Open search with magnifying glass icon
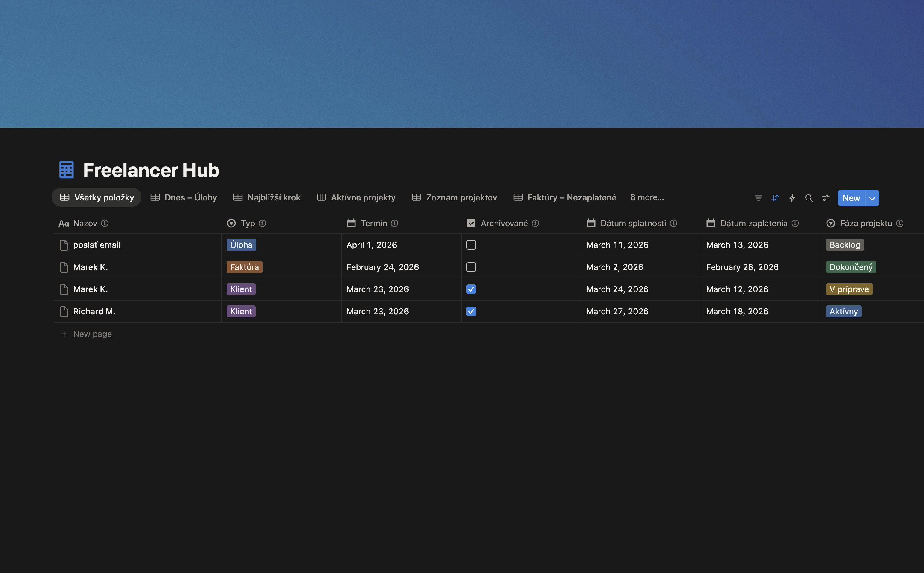This screenshot has height=573, width=924. [x=809, y=198]
